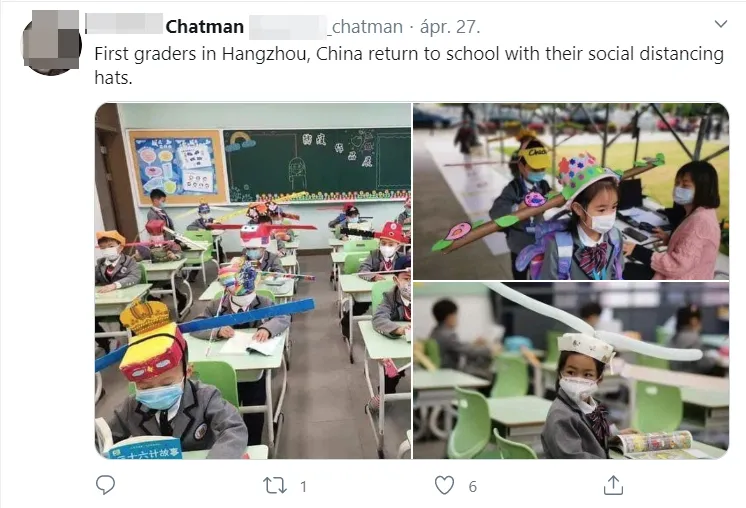
Task: Open the tweet options chevron menu
Action: pyautogui.click(x=721, y=24)
